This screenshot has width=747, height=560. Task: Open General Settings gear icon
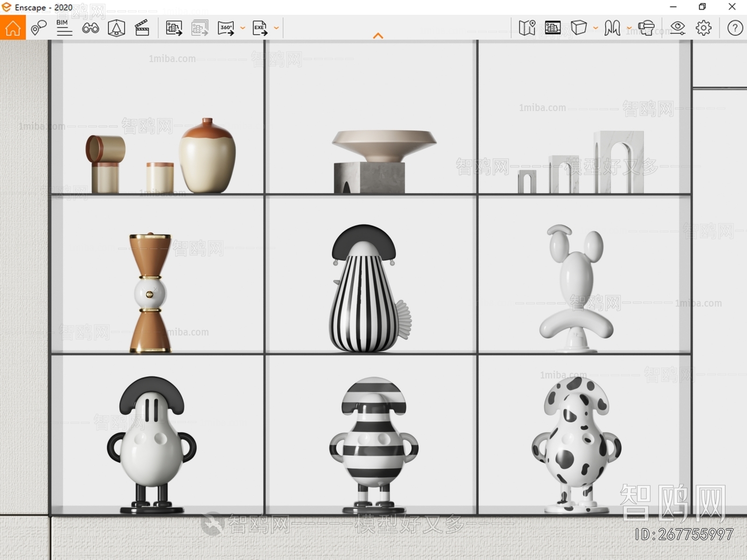click(x=704, y=28)
